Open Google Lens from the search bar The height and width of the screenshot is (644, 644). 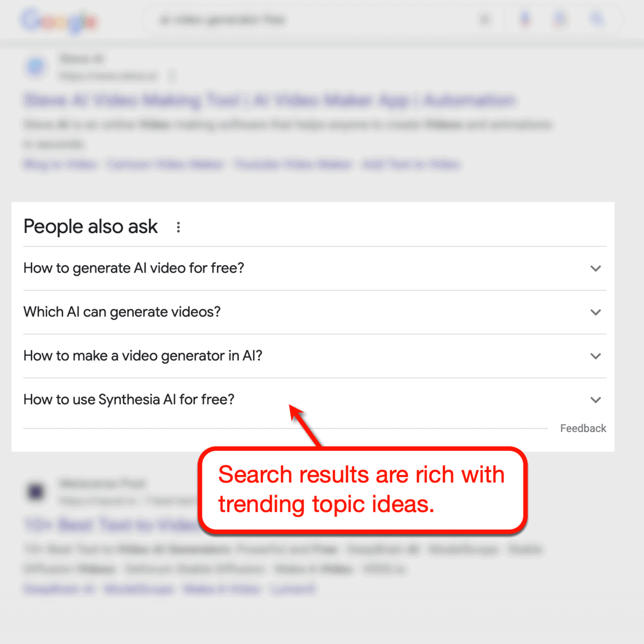560,19
